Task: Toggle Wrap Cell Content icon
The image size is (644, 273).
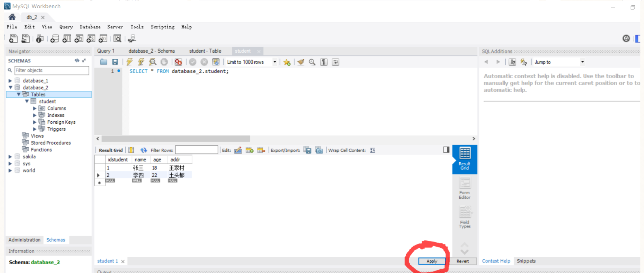Action: point(373,150)
